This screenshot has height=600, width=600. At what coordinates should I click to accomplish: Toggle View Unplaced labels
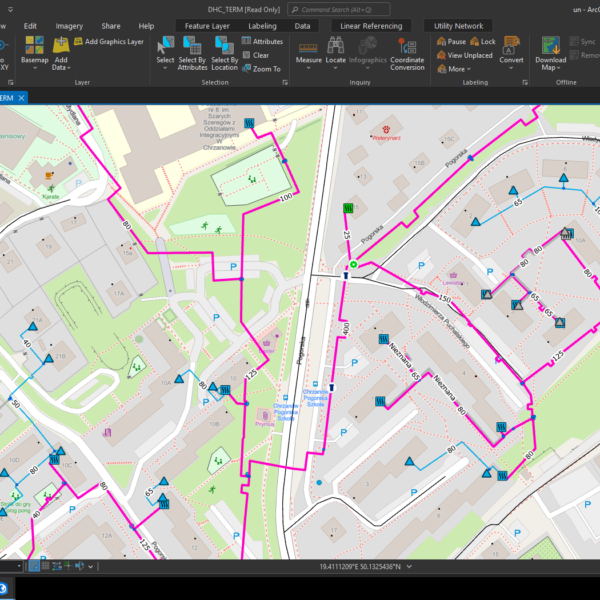(x=463, y=56)
